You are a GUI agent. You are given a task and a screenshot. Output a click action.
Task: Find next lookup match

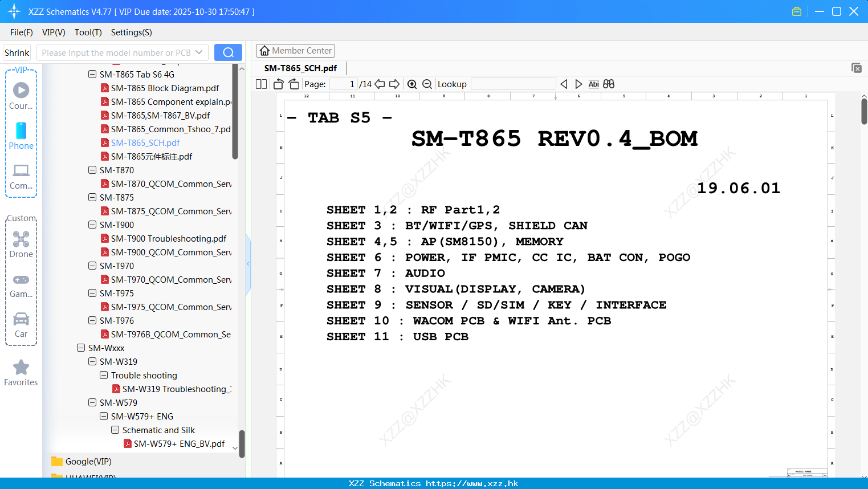(578, 84)
